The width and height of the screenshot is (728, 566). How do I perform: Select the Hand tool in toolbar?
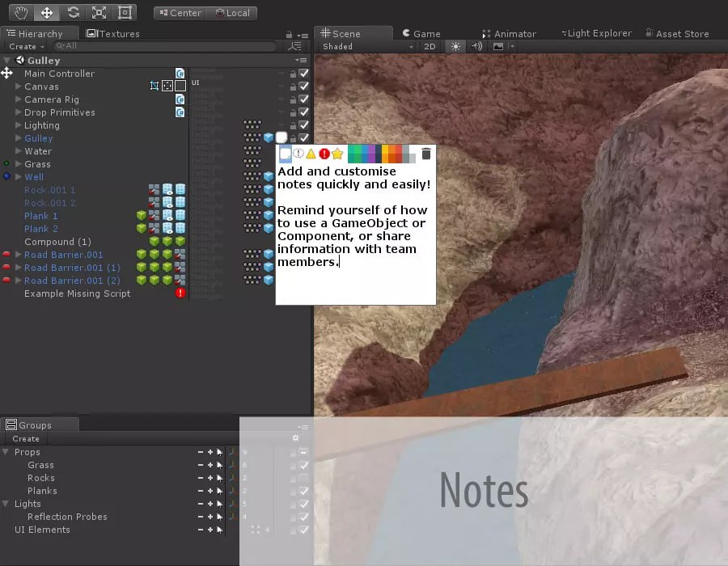(x=22, y=13)
